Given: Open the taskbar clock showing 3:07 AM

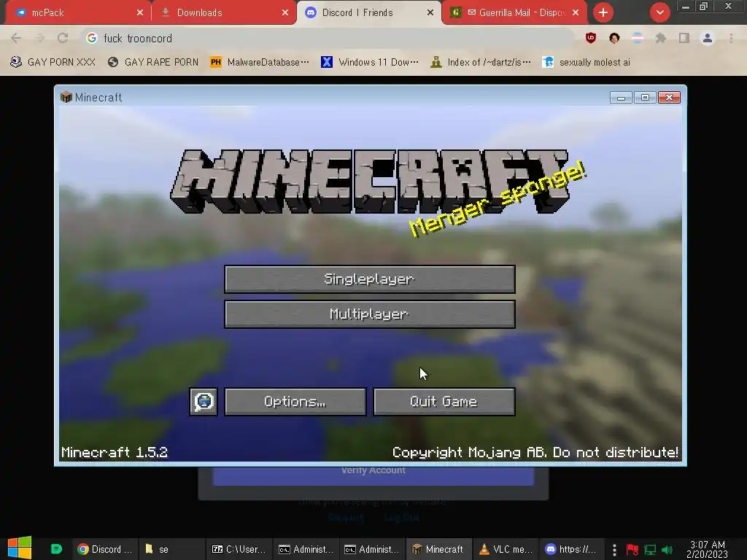Looking at the screenshot, I should (708, 549).
